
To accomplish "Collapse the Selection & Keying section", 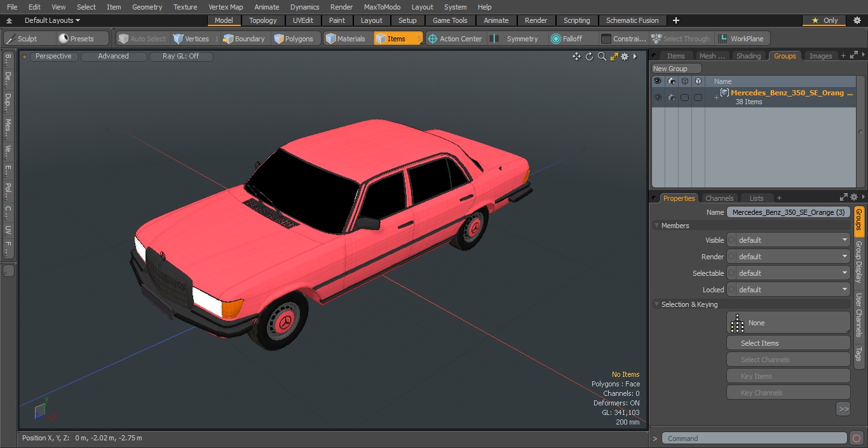I will coord(656,304).
